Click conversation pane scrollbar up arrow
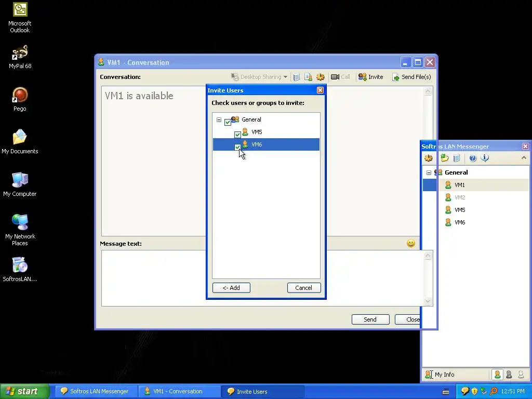 tap(428, 91)
